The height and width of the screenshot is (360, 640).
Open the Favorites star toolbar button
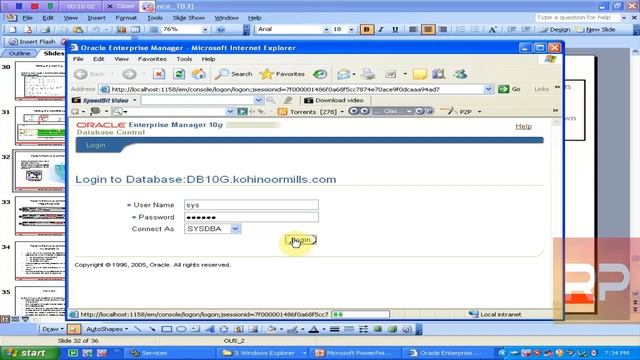282,74
